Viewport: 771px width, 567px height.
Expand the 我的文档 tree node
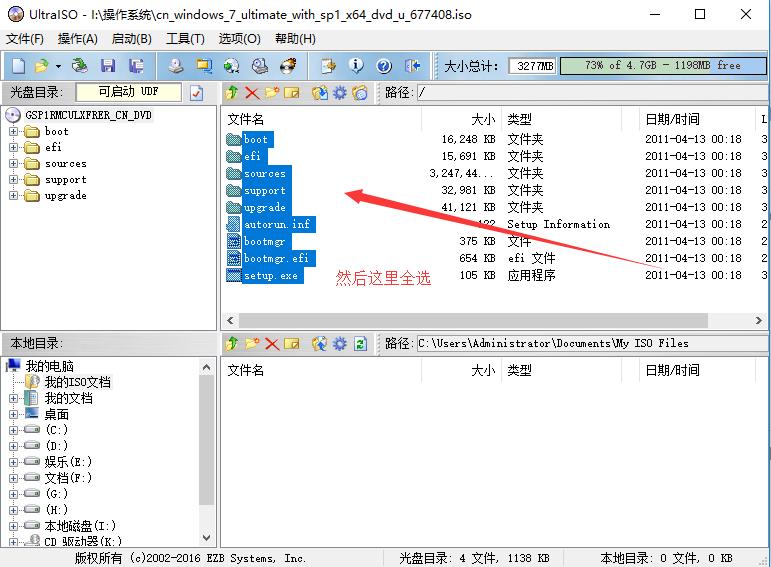click(x=13, y=398)
